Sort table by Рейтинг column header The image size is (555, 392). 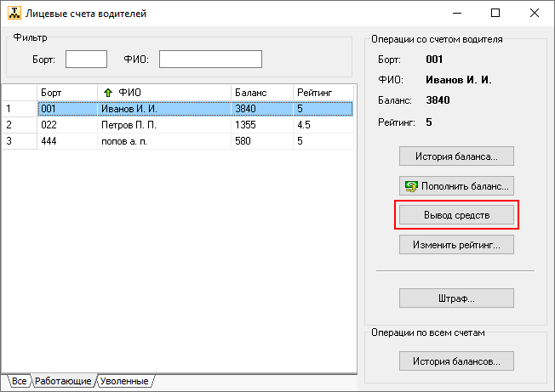point(323,93)
